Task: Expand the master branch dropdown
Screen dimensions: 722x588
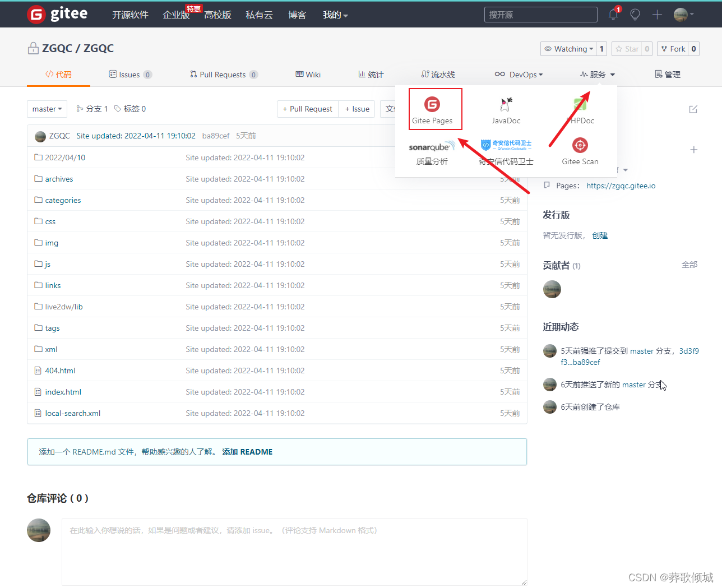Action: pos(47,109)
